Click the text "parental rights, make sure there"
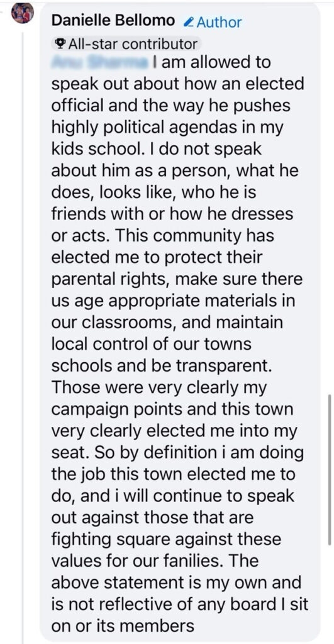The image size is (334, 644). (177, 279)
